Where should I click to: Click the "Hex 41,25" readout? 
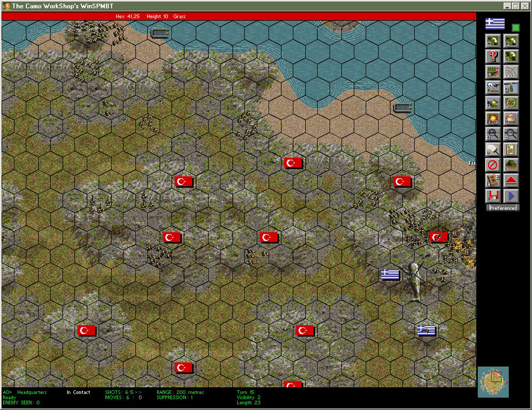click(x=128, y=17)
